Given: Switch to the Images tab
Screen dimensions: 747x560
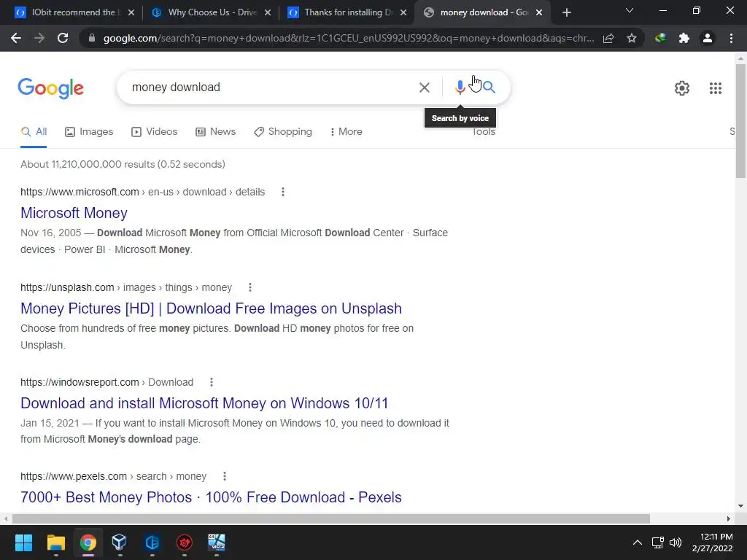Looking at the screenshot, I should [89, 131].
